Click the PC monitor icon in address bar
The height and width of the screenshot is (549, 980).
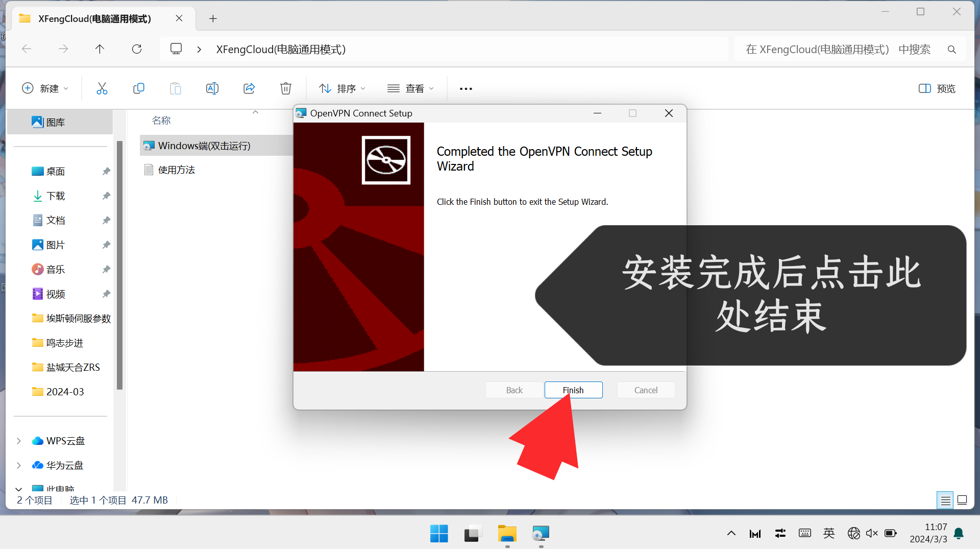click(176, 49)
